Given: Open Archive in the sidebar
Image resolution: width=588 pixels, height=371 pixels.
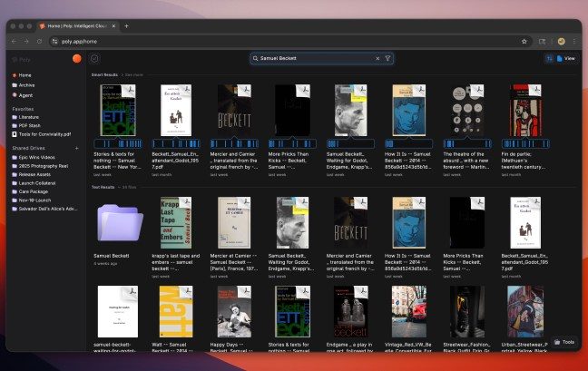Looking at the screenshot, I should pos(26,84).
